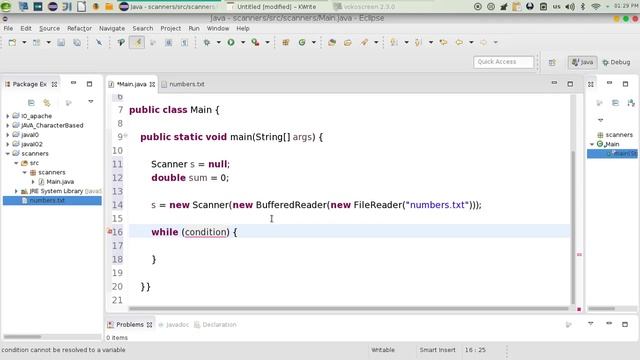Open the Navigate menu
This screenshot has height=360, width=640.
(x=112, y=29)
